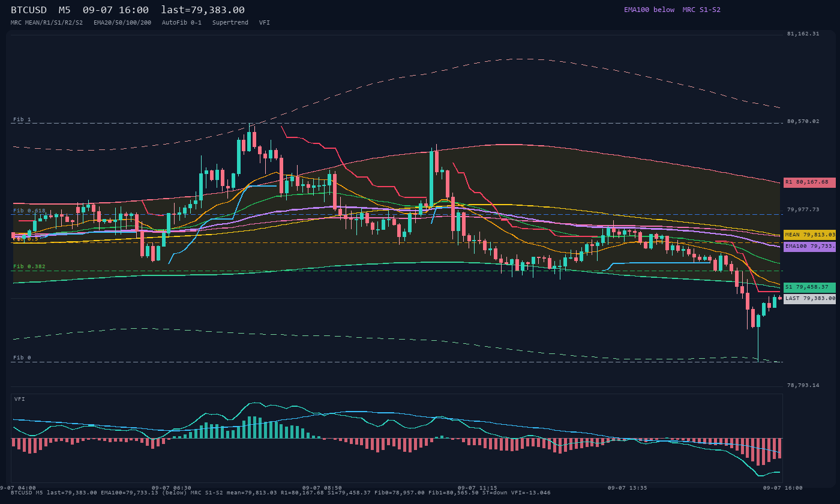This screenshot has width=840, height=504.
Task: Select the Fib 0.382 level label
Action: click(x=29, y=266)
